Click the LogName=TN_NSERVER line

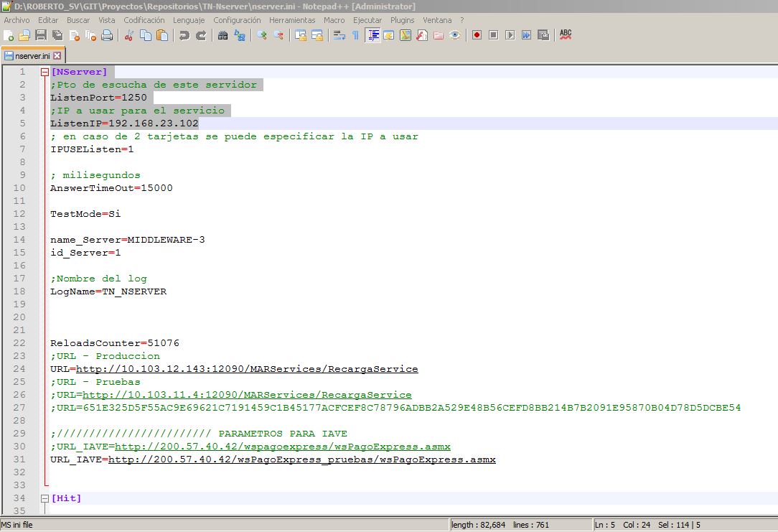108,291
